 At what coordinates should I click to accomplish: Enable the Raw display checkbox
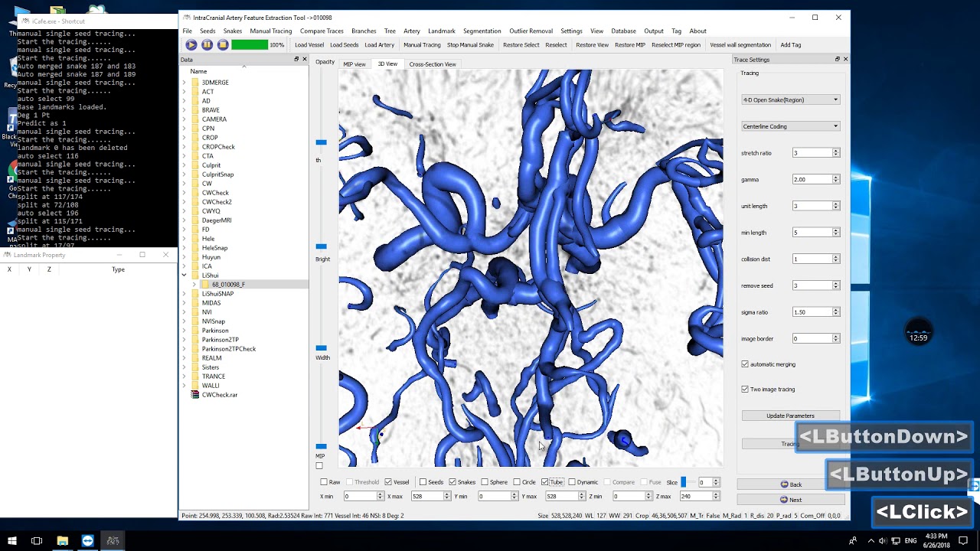[x=324, y=482]
